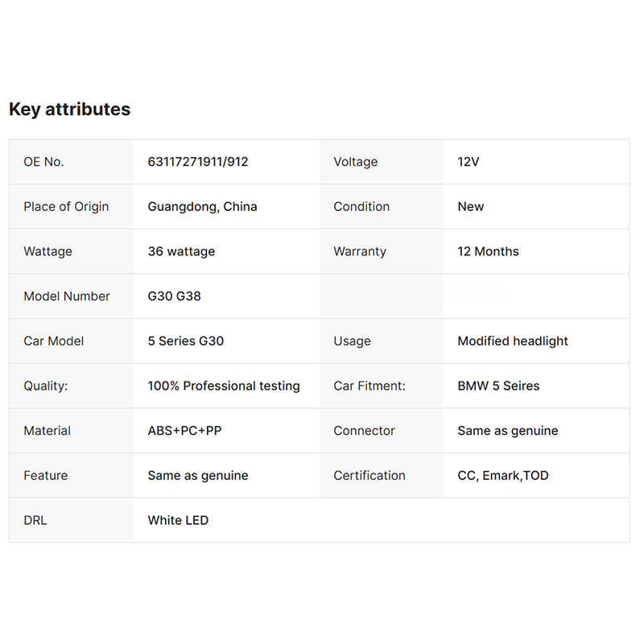Select the ABS+PC+PP material value

point(184,431)
